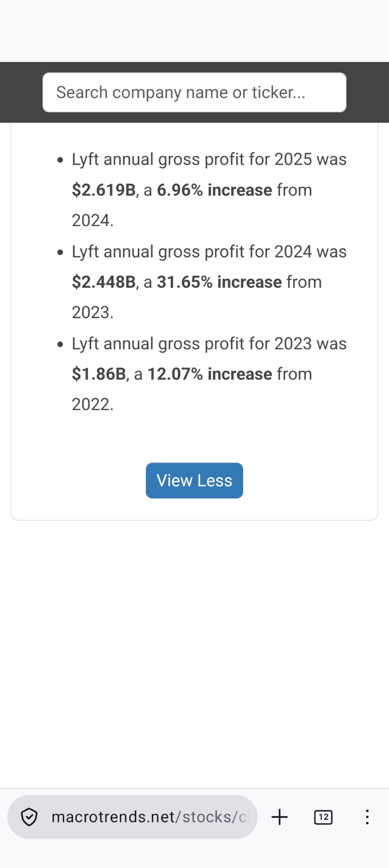Viewport: 389px width, 868px height.
Task: Click the bold 31.65% increase text
Action: pos(219,282)
